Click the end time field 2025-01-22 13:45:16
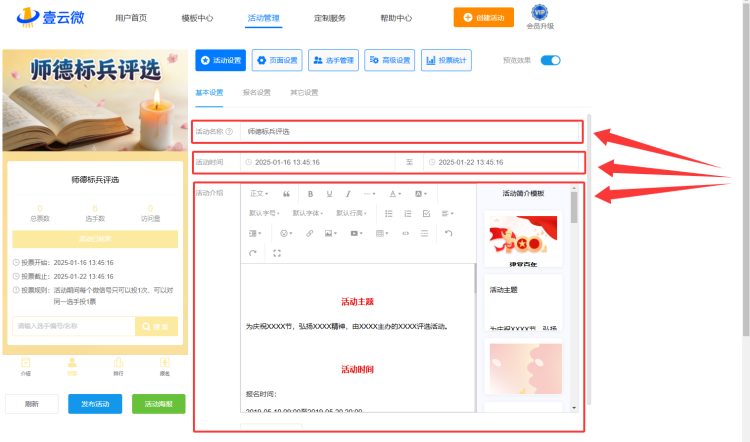Screen dimensions: 750x442 [501, 163]
